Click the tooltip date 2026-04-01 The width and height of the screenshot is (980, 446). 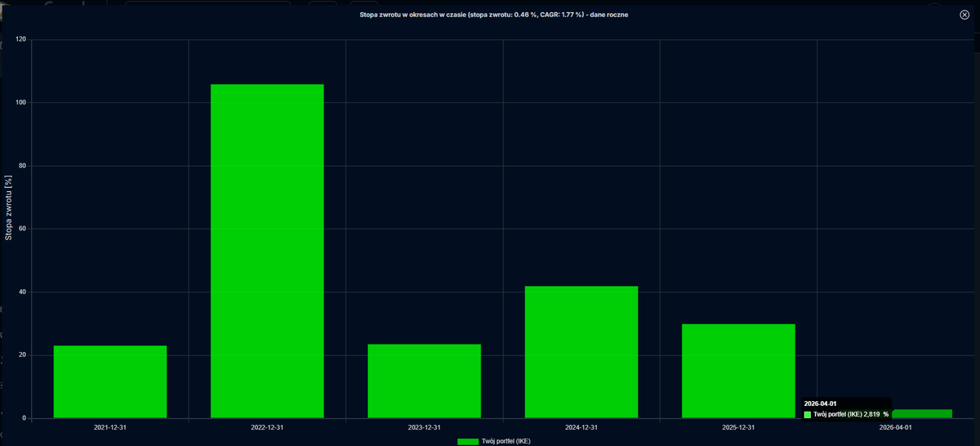[820, 404]
